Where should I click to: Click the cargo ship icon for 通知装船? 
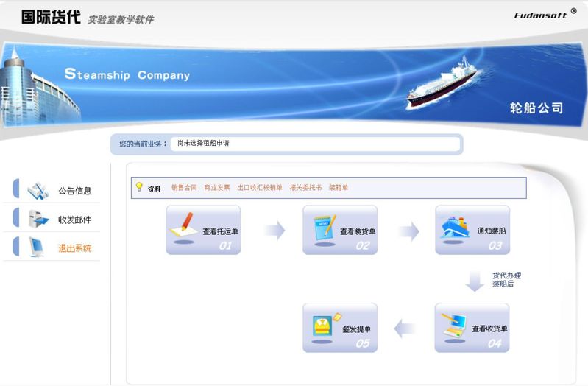point(455,228)
